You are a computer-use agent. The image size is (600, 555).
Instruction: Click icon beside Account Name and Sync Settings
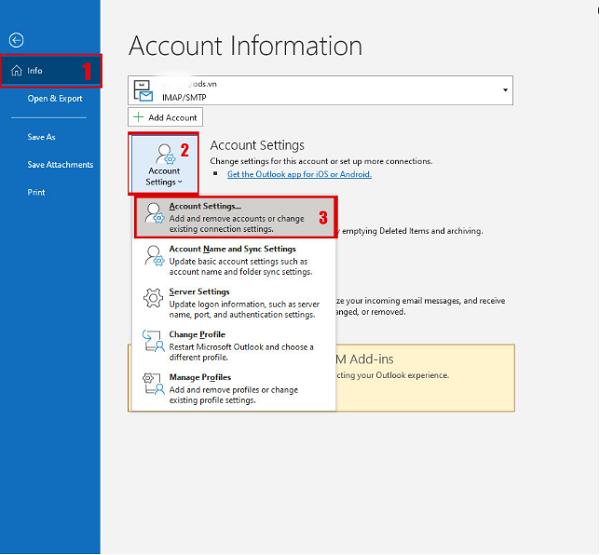point(154,256)
